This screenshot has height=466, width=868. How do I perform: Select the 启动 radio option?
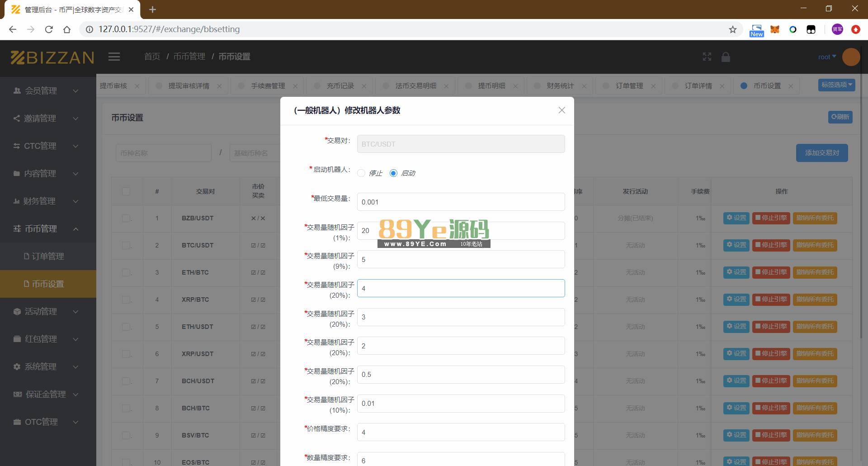click(x=393, y=173)
